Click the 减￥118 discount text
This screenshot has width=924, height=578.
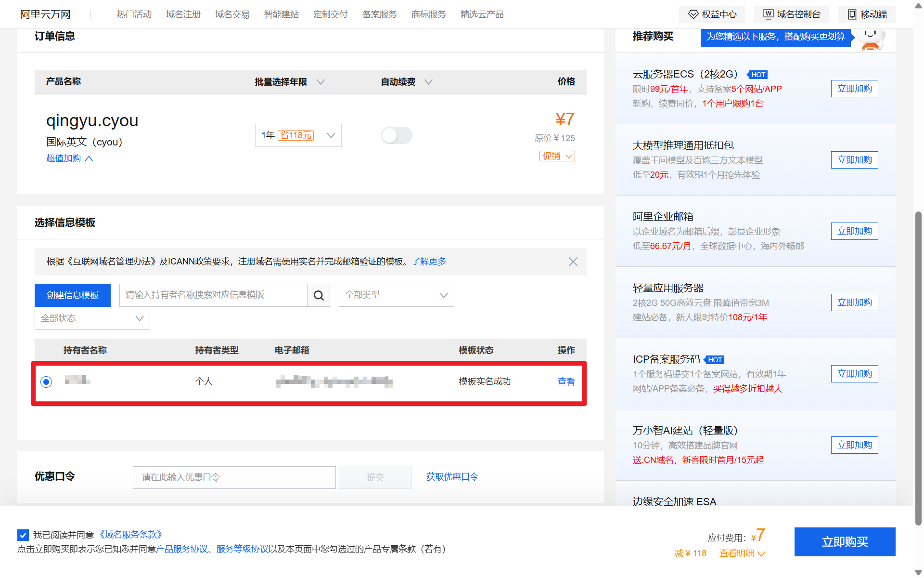(x=690, y=553)
